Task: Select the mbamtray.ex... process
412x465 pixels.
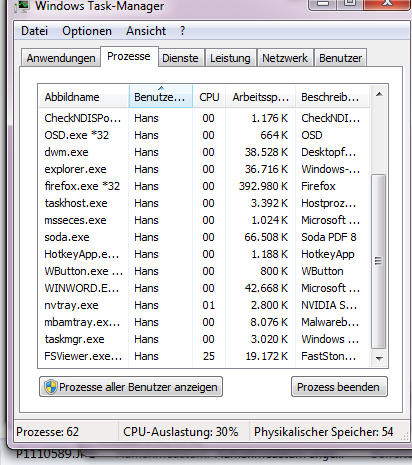Action: tap(204, 322)
